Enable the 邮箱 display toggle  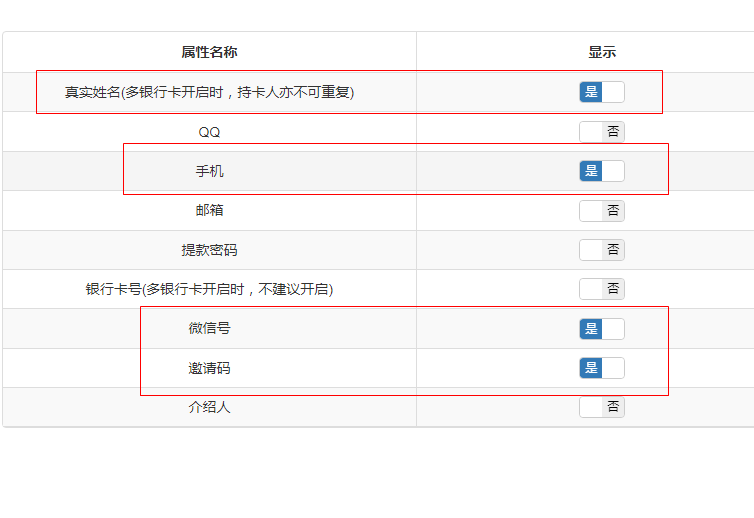[x=601, y=211]
